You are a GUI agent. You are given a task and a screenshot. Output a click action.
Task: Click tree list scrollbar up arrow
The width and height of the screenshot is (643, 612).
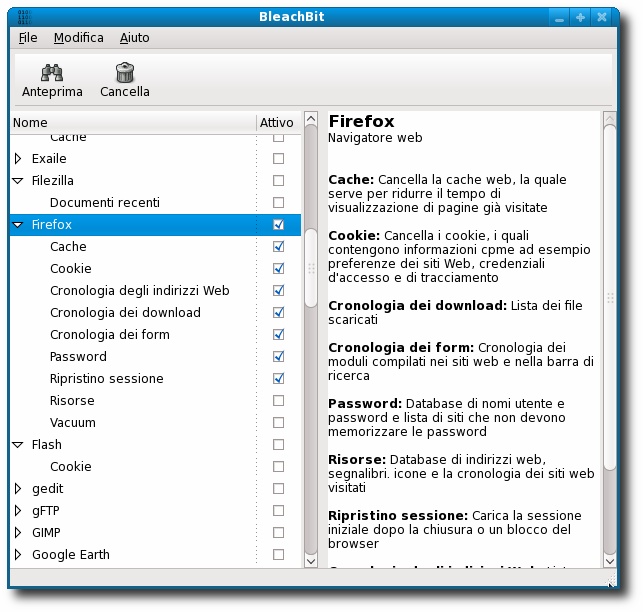(x=311, y=119)
